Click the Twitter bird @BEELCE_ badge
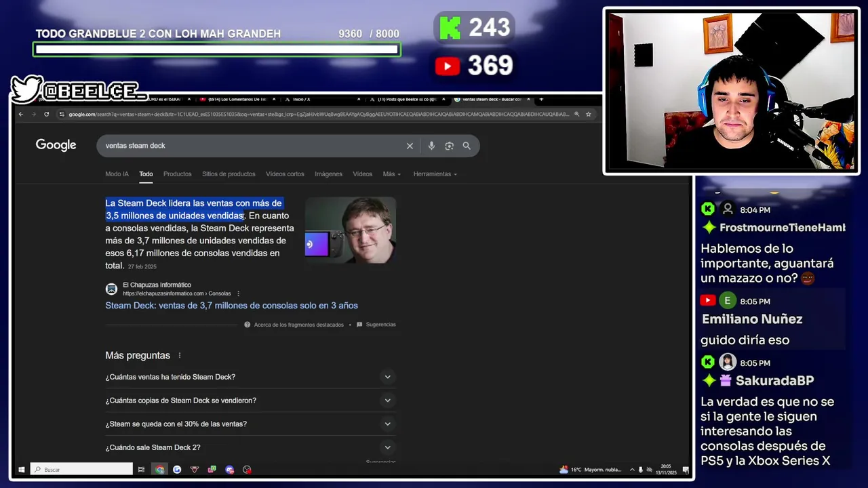 click(78, 89)
